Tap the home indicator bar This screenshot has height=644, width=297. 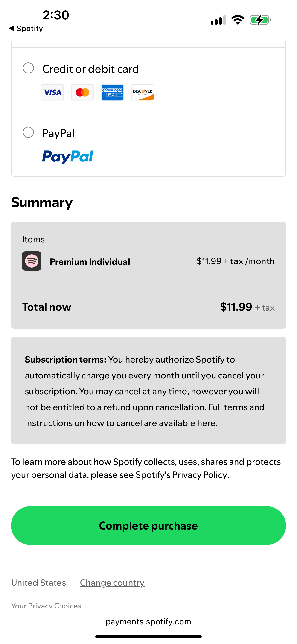pyautogui.click(x=148, y=636)
